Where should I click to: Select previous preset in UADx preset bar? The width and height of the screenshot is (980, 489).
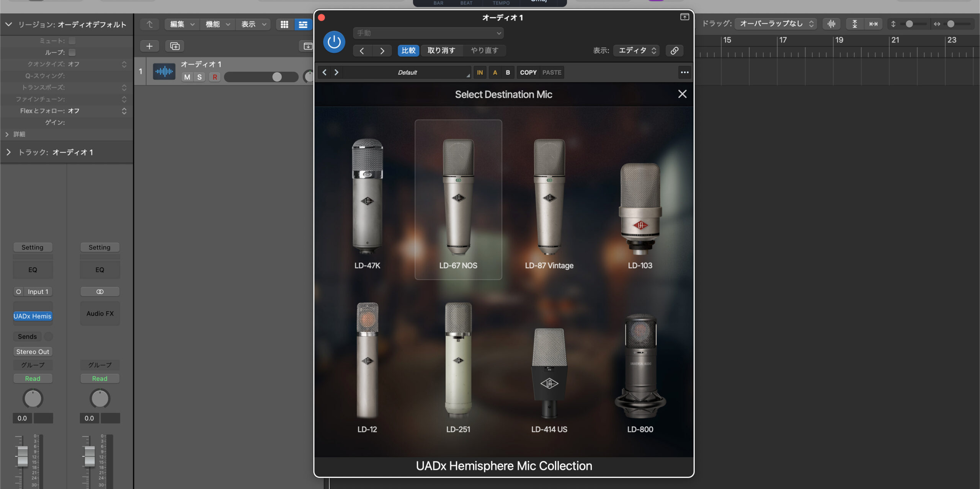pyautogui.click(x=324, y=72)
